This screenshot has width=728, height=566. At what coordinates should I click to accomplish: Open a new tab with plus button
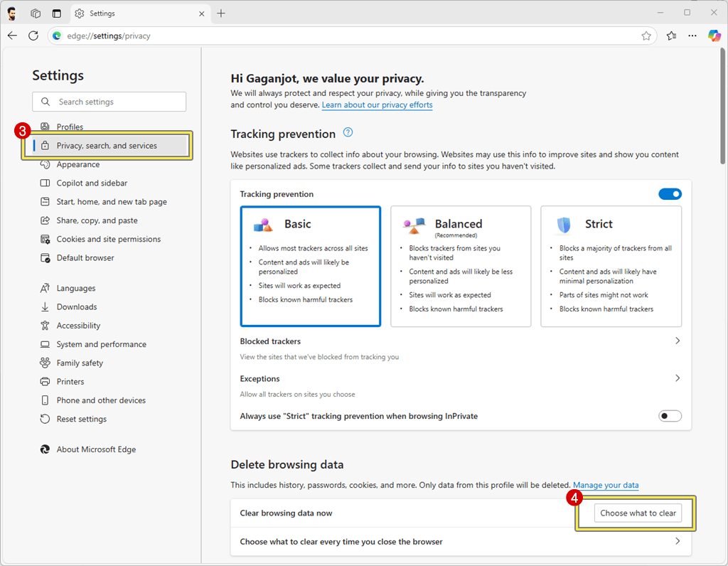coord(221,14)
